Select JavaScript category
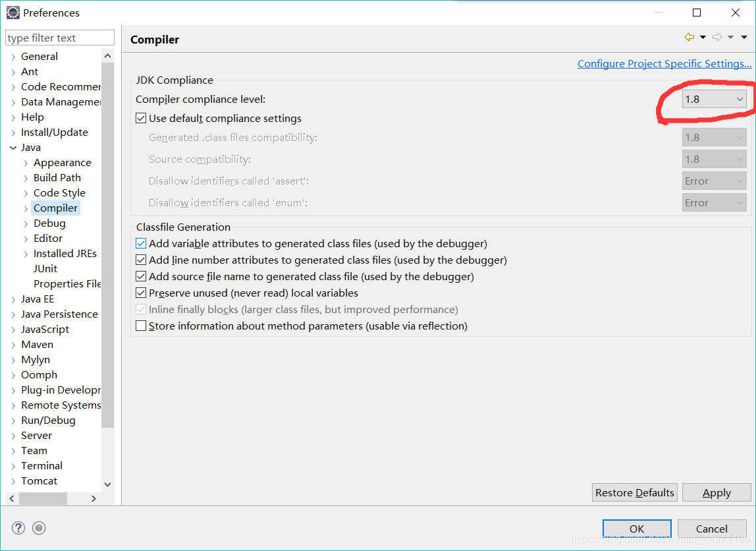The width and height of the screenshot is (756, 551). 45,330
